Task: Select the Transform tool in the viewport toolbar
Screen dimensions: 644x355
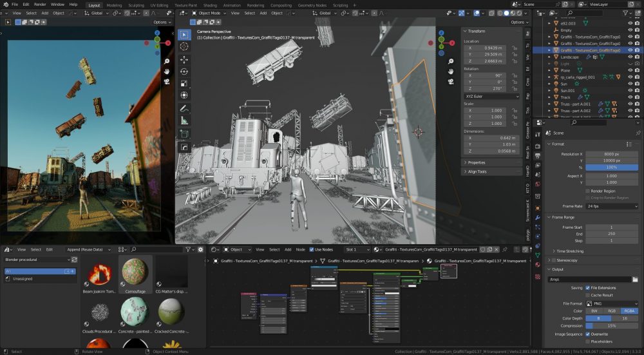Action: [184, 95]
